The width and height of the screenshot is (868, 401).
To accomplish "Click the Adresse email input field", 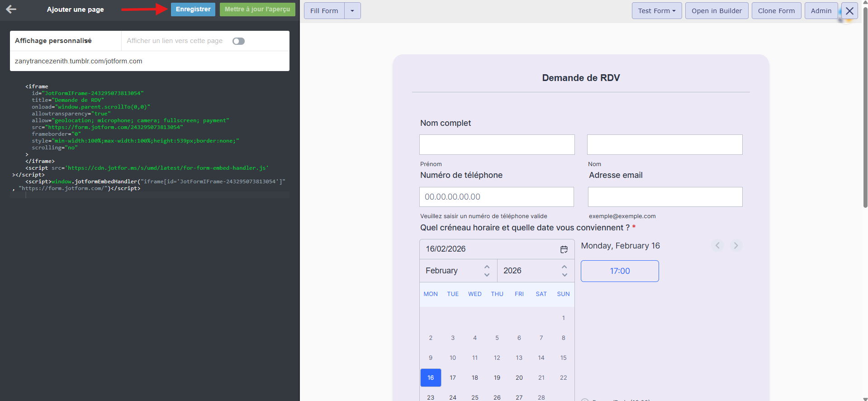I will pos(664,197).
